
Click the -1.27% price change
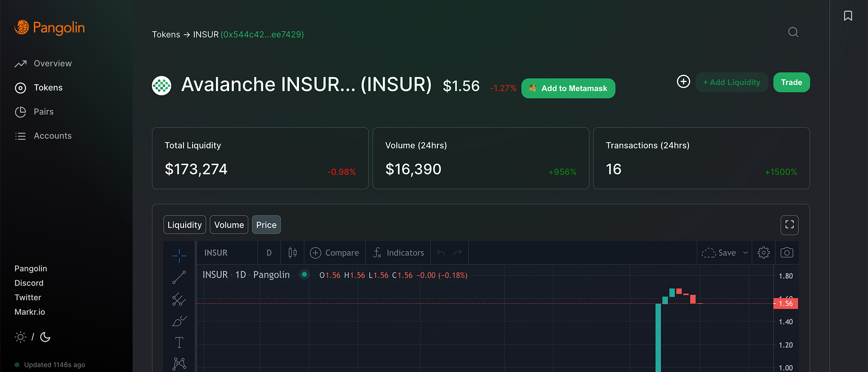(x=503, y=88)
